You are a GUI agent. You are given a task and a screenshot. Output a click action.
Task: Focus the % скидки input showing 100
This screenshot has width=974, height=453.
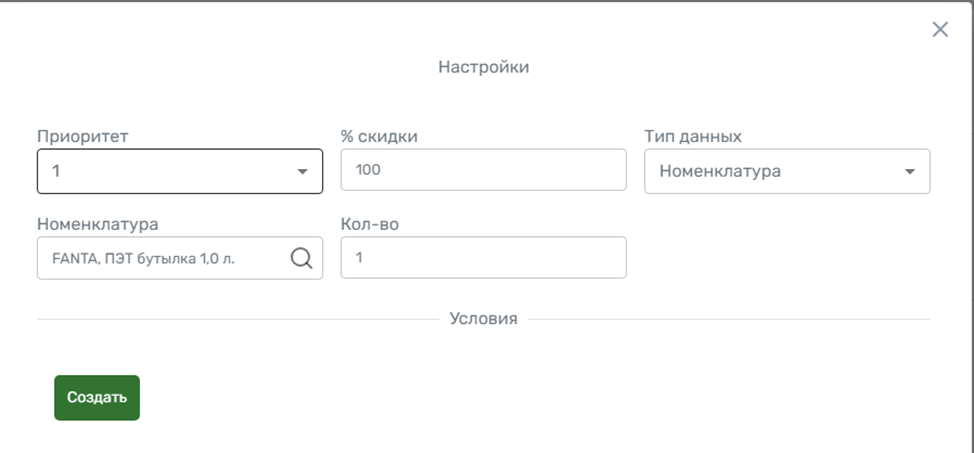tap(483, 170)
